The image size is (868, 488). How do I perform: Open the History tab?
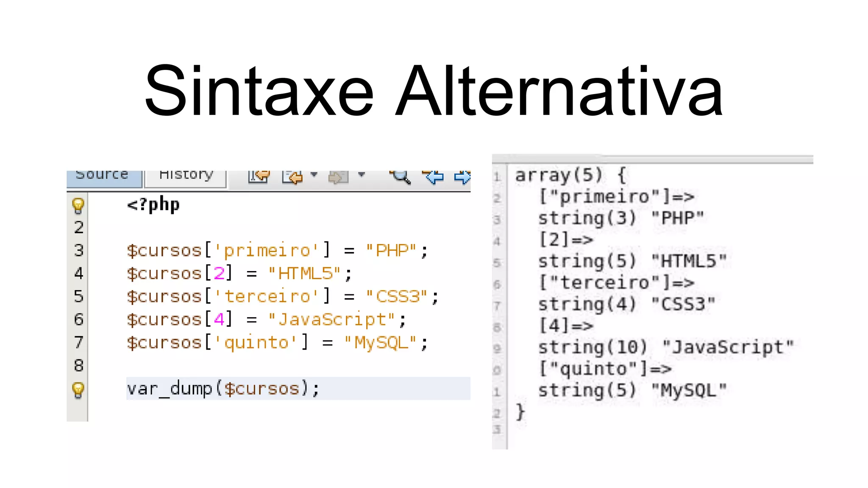(186, 178)
